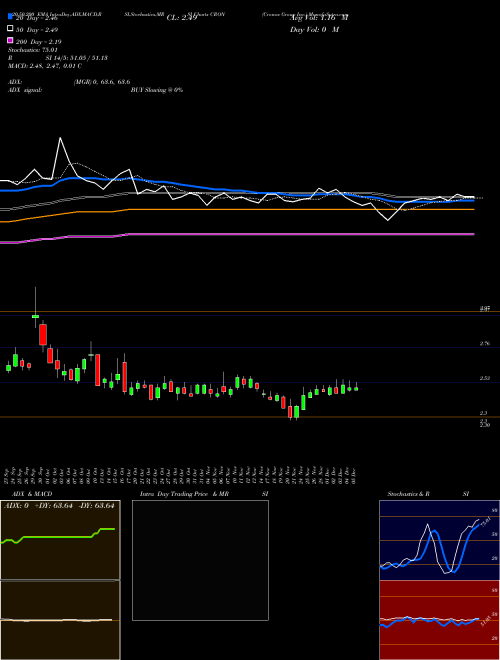Click the 'SI 14/3: 51.05 / 51.13' reading
Screen dimensions: 500x660
pyautogui.click(x=76, y=58)
